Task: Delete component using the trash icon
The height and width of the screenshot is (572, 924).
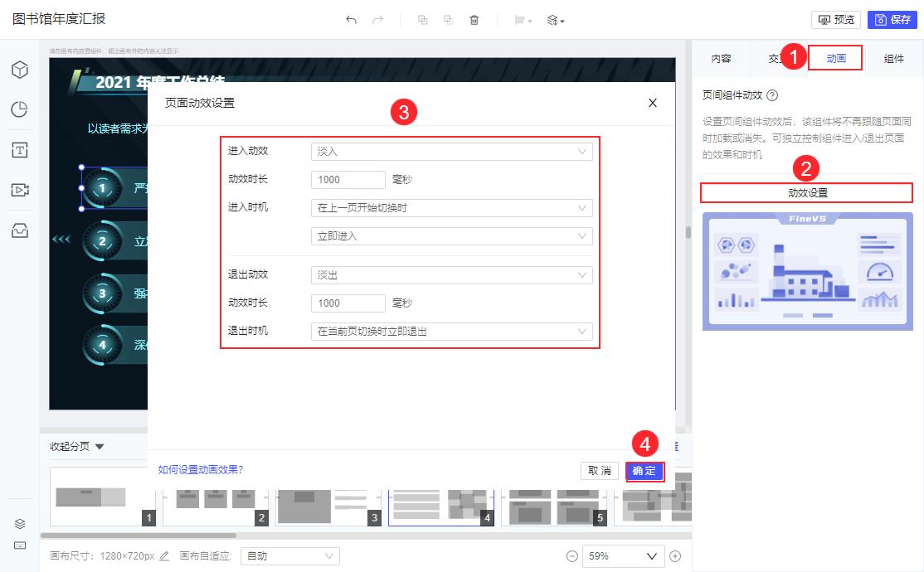Action: 474,18
